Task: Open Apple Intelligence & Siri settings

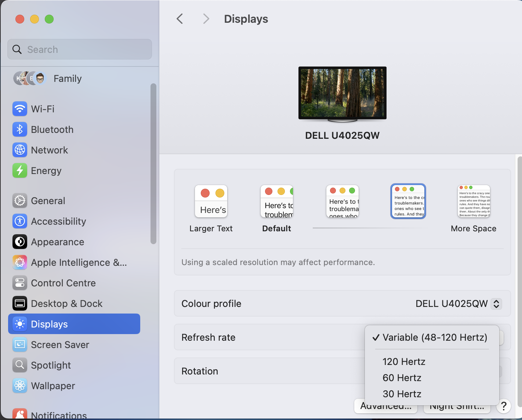Action: pyautogui.click(x=74, y=262)
